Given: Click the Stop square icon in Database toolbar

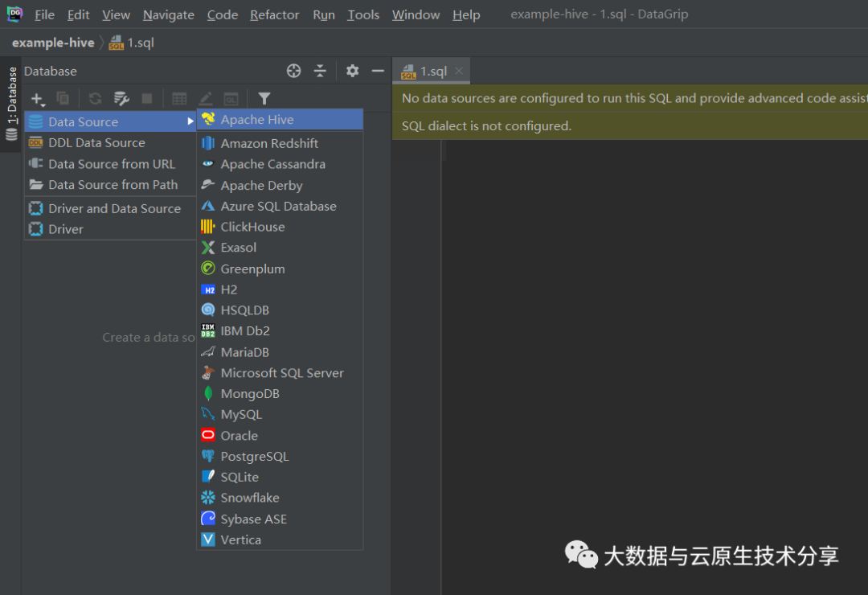Looking at the screenshot, I should [147, 99].
